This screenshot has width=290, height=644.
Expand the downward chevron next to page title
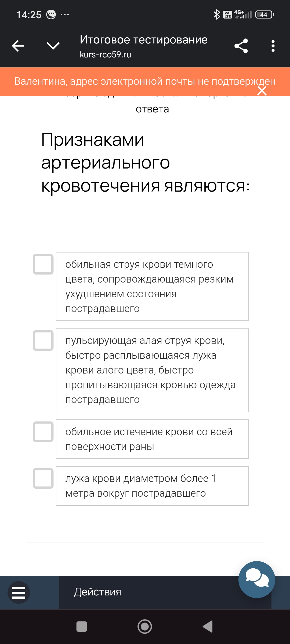(53, 46)
